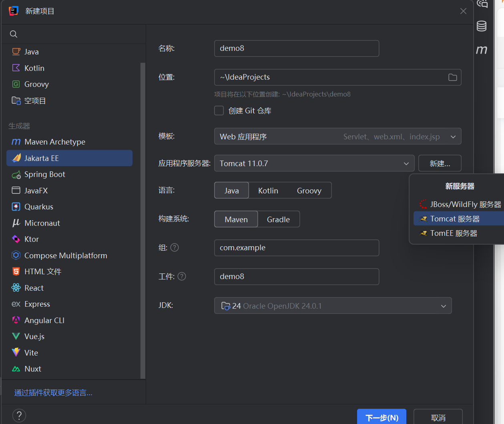Click the 下一步(N) button
504x424 pixels.
pyautogui.click(x=382, y=417)
